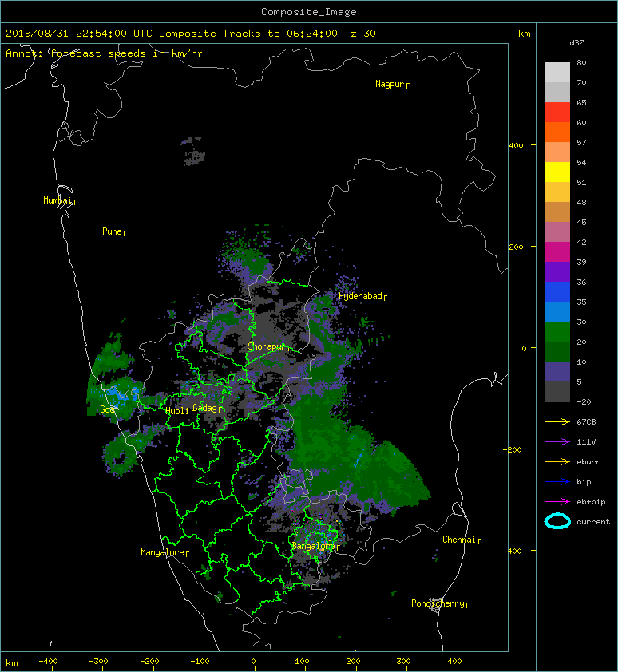Click the gray echo patch north of Pune

pos(194,153)
